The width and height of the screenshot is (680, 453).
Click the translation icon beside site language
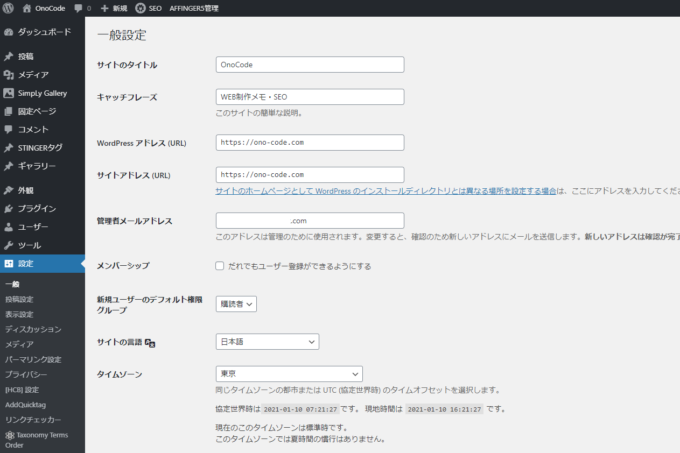(150, 342)
